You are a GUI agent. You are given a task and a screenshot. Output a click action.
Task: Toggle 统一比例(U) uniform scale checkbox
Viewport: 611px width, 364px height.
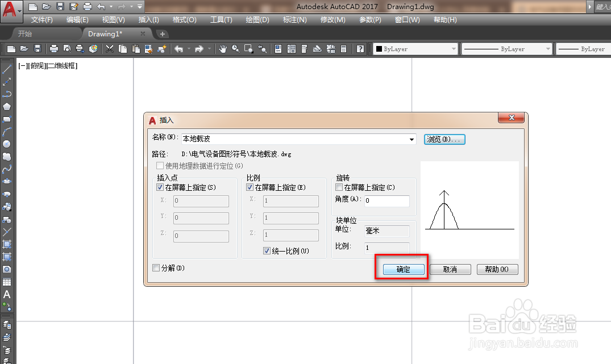[x=267, y=251]
